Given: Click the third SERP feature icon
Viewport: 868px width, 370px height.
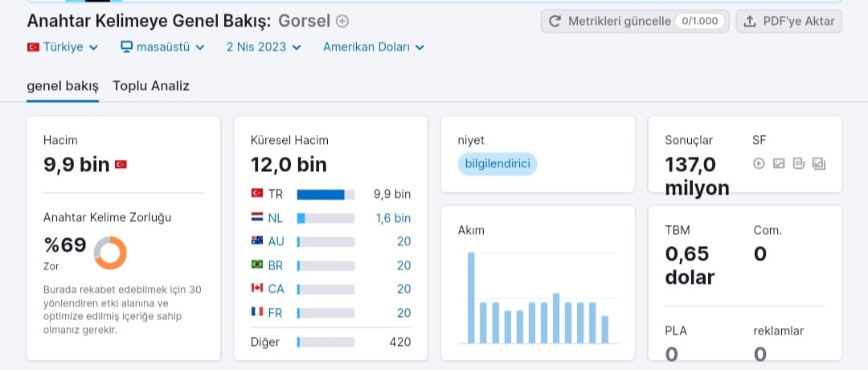Looking at the screenshot, I should coord(798,163).
